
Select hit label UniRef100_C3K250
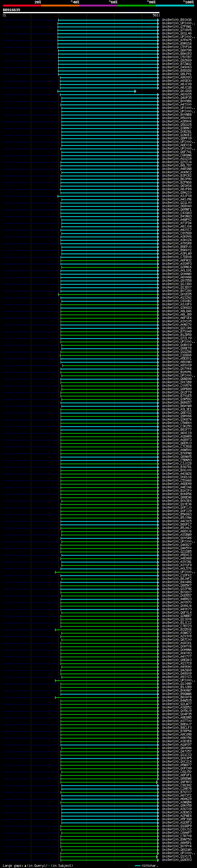pyautogui.click(x=177, y=426)
